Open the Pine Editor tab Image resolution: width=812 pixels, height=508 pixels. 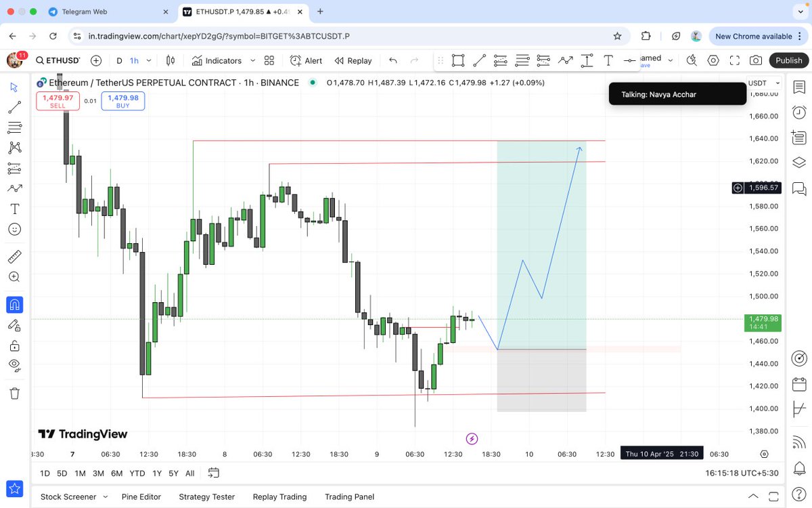(x=141, y=496)
